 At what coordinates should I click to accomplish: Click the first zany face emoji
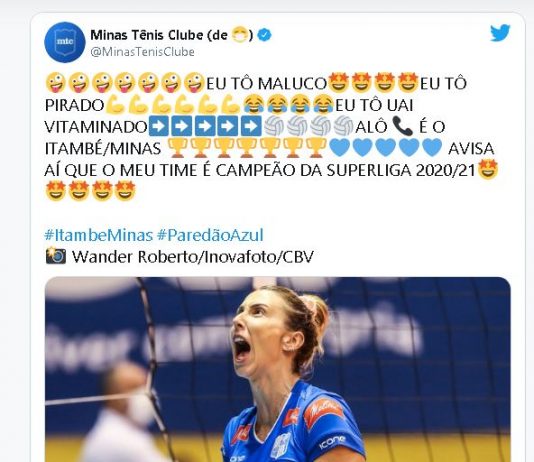55,83
